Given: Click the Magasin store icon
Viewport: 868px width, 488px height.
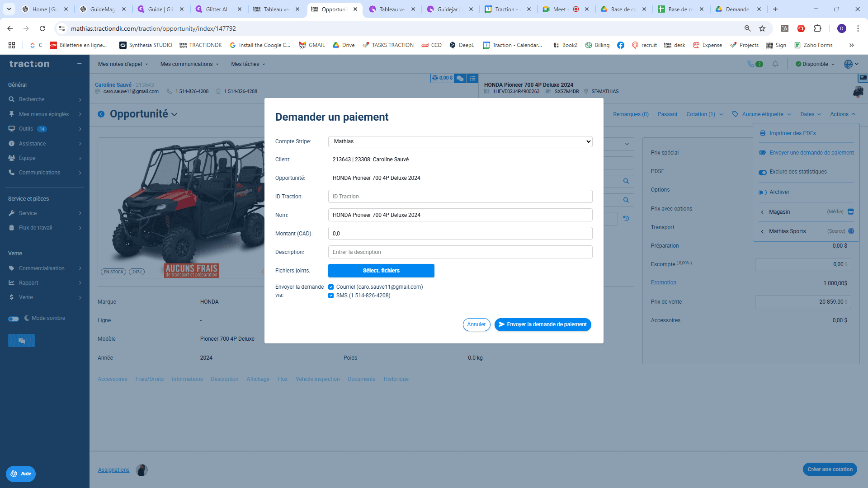Looking at the screenshot, I should [851, 211].
